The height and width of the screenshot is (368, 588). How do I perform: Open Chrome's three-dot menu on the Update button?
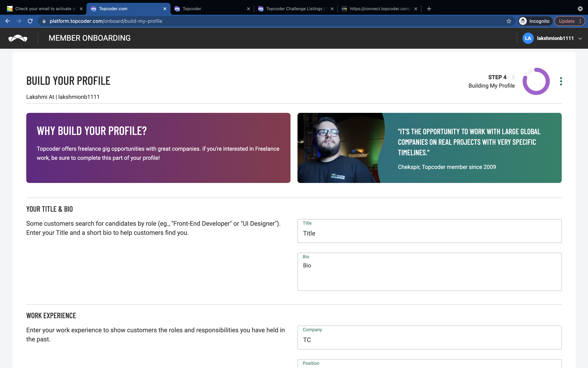(x=580, y=21)
